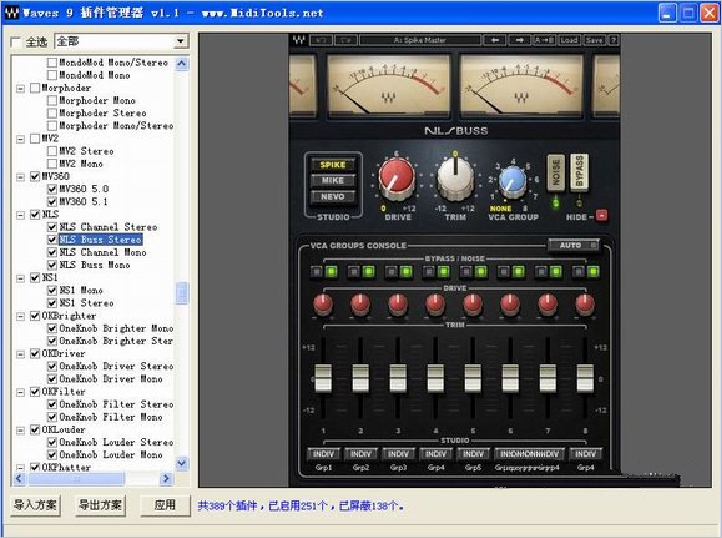The height and width of the screenshot is (538, 722).
Task: Click the group 4 trim fader
Action: point(435,378)
